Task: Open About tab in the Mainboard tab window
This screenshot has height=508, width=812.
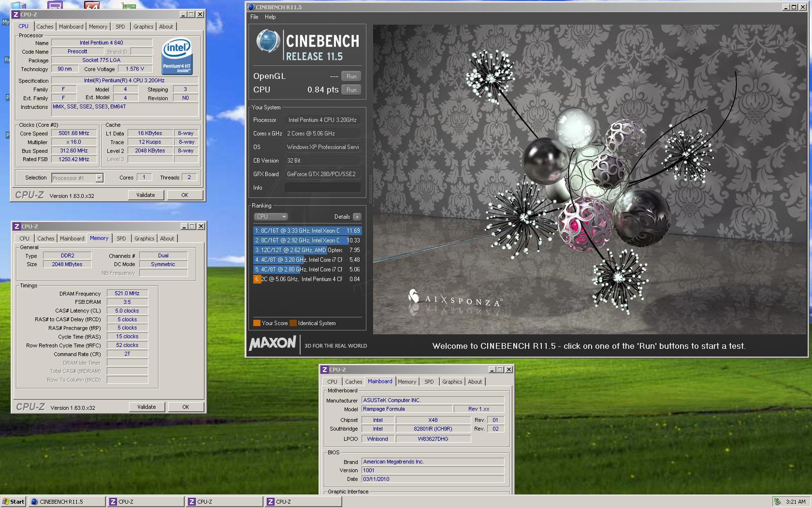Action: click(x=475, y=382)
